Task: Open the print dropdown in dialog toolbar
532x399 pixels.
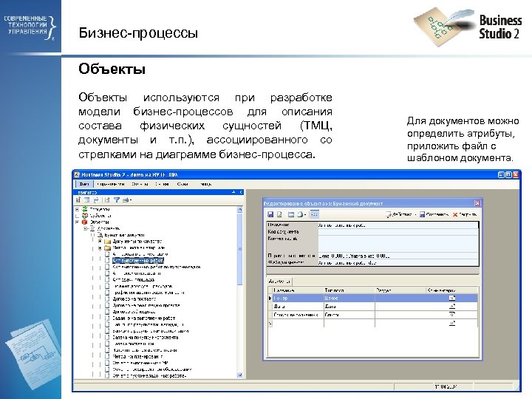Action: click(301, 214)
